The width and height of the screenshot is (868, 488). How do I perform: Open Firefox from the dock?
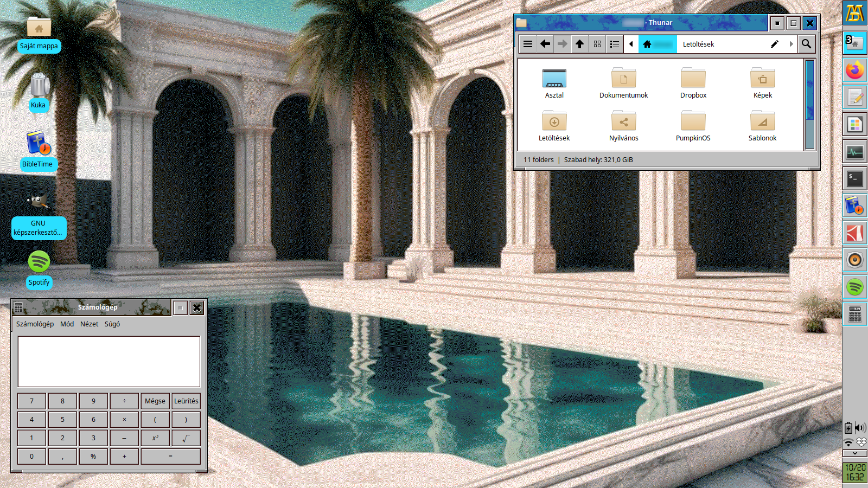[x=854, y=70]
